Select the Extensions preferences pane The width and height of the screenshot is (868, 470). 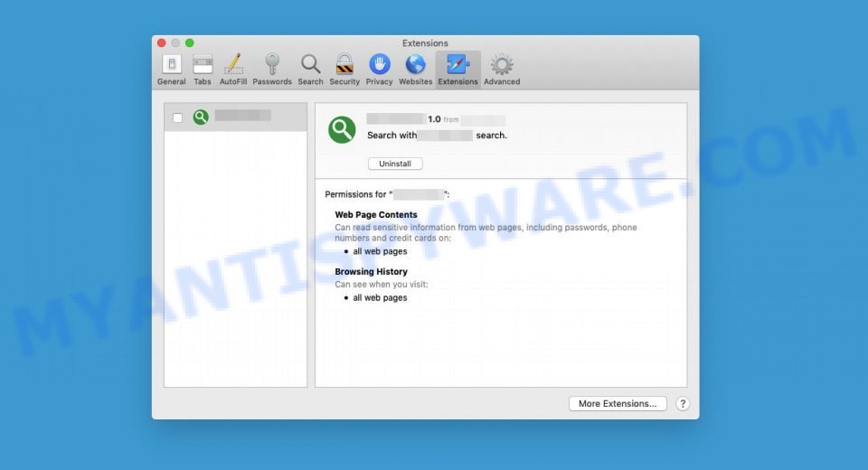[458, 70]
